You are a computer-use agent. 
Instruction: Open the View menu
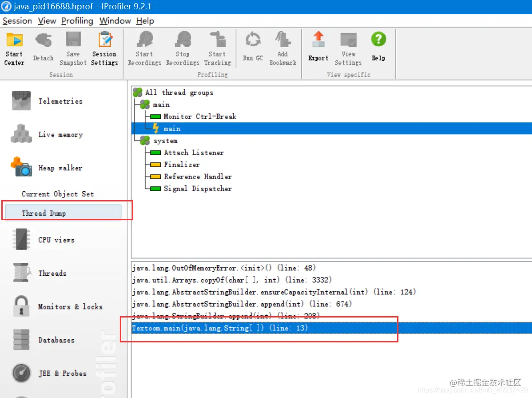(x=47, y=21)
